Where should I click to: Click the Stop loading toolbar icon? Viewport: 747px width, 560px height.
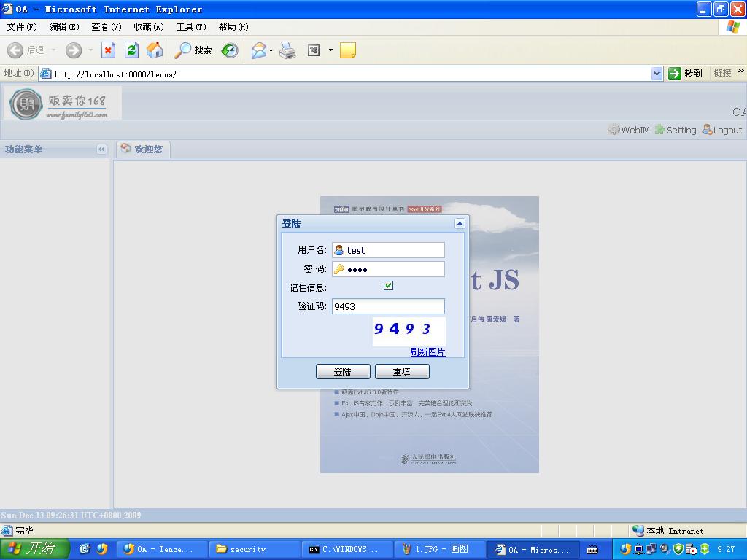(x=108, y=50)
